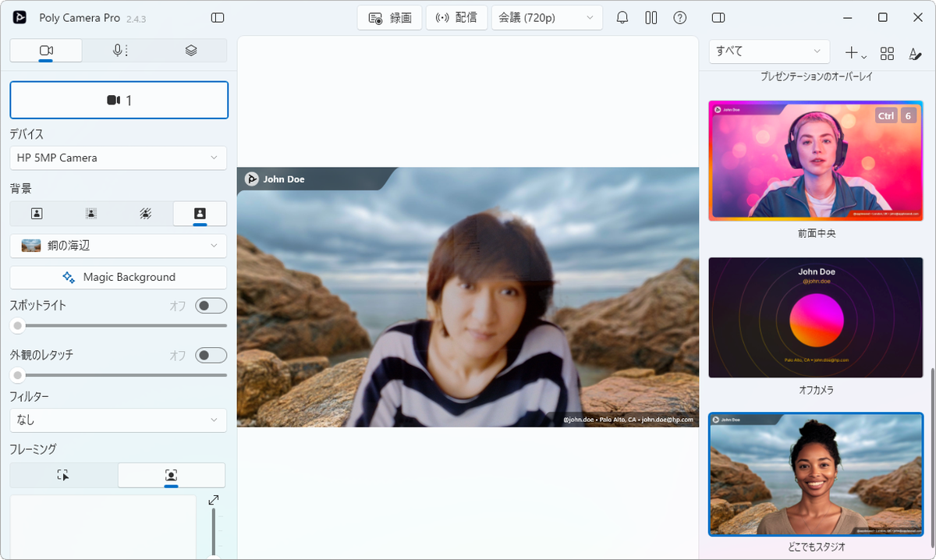Enable the スポットライト toggle
The image size is (936, 560).
coord(211,306)
